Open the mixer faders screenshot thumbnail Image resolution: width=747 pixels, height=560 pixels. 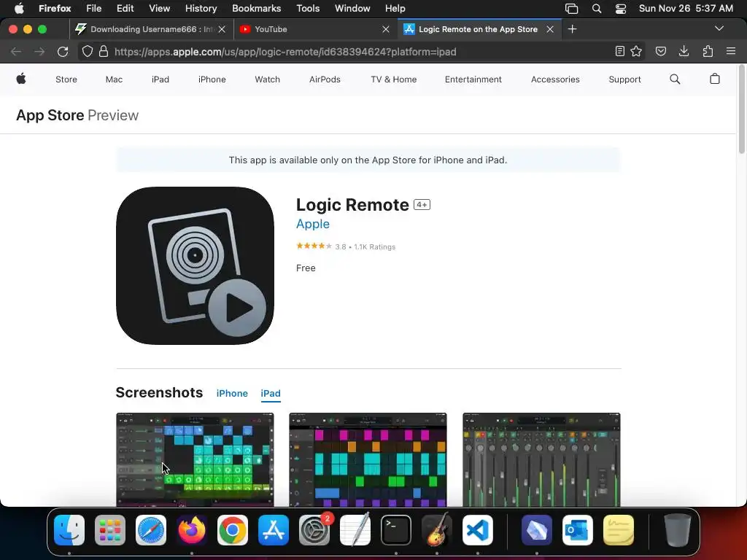coord(542,459)
